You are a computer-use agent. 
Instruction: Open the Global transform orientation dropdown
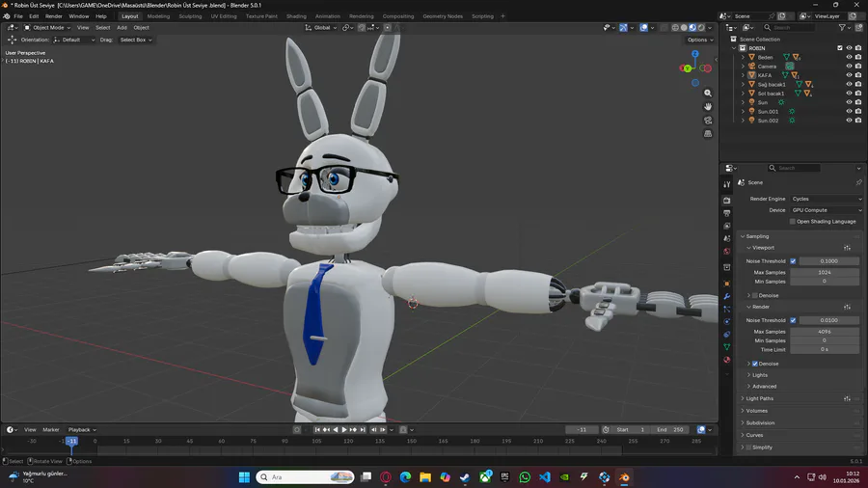321,28
